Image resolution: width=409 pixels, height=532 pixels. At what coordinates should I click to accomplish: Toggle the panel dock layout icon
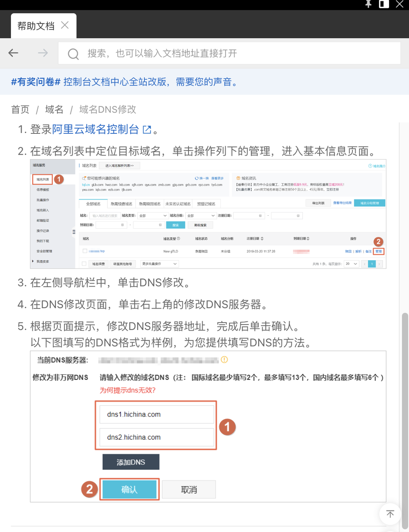click(384, 4)
